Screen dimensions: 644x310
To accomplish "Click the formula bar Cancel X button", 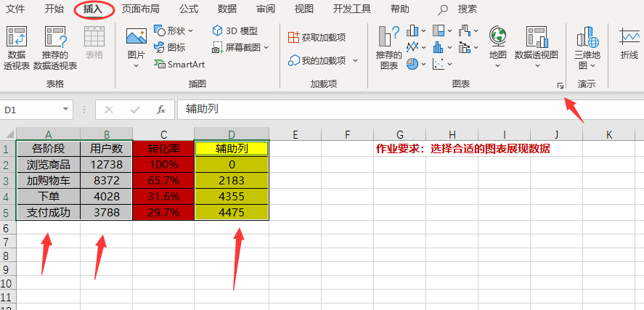I will point(109,110).
